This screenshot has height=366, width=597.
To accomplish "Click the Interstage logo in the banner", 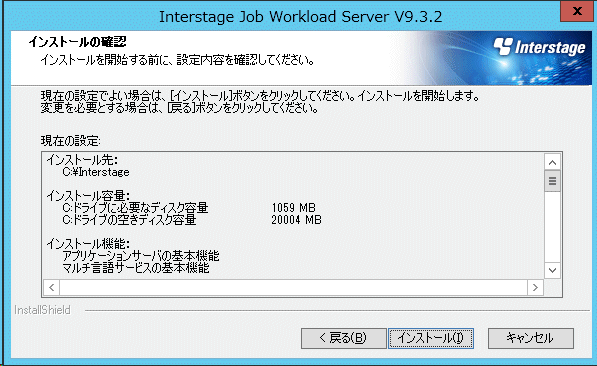I will tap(540, 47).
